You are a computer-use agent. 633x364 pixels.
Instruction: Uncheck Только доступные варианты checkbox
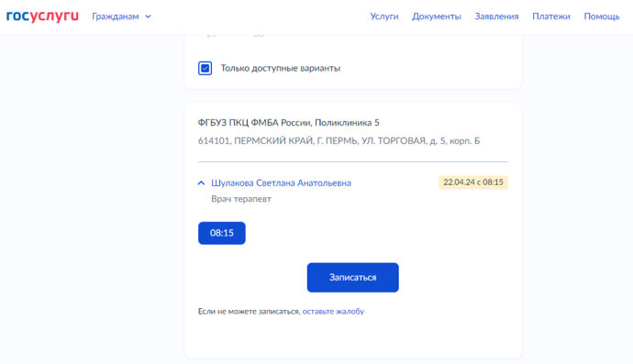pyautogui.click(x=205, y=68)
